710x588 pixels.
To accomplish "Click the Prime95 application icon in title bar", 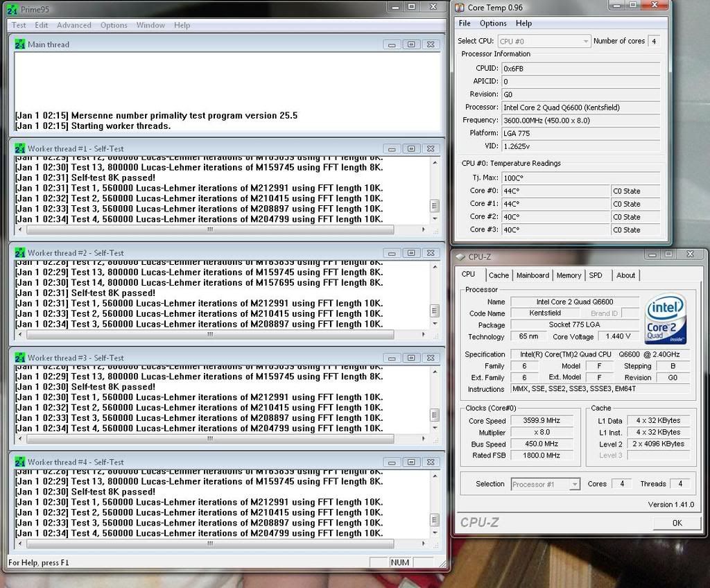I will (x=12, y=9).
